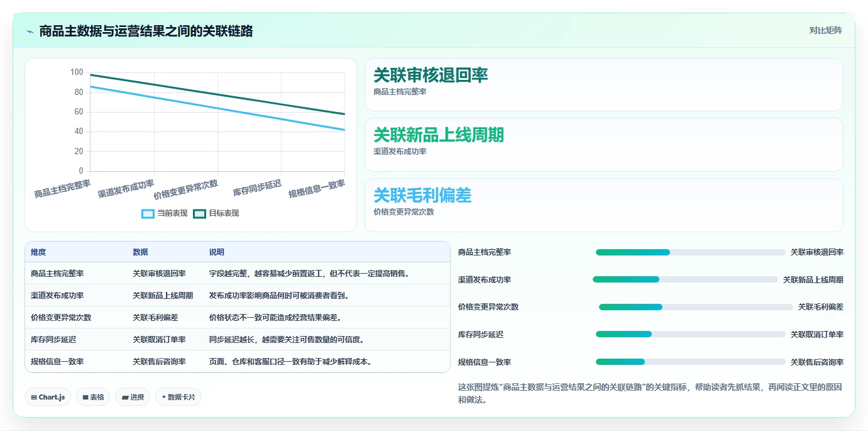Viewport: 868px width, 431px height.
Task: Click the y-axis value 100 on chart
Action: click(76, 72)
